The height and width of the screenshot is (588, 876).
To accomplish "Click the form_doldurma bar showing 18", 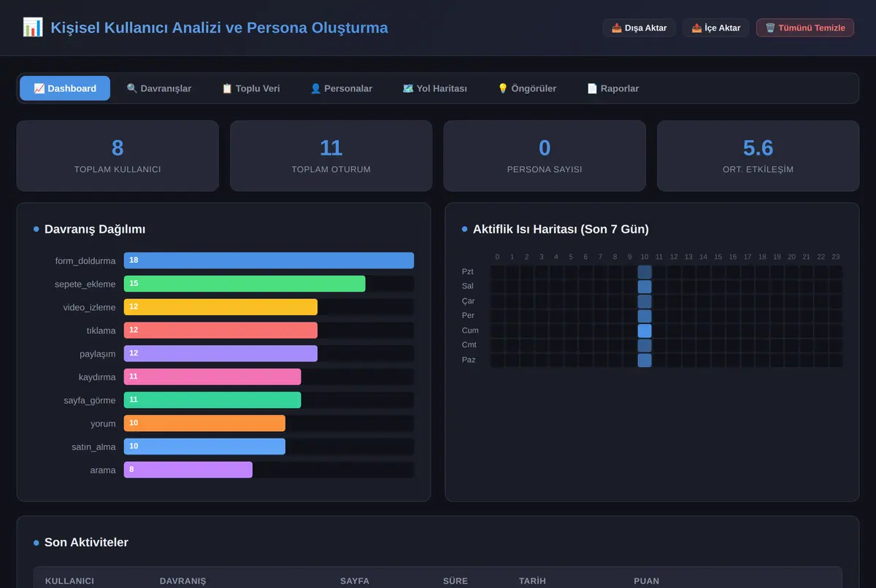I will tap(269, 260).
